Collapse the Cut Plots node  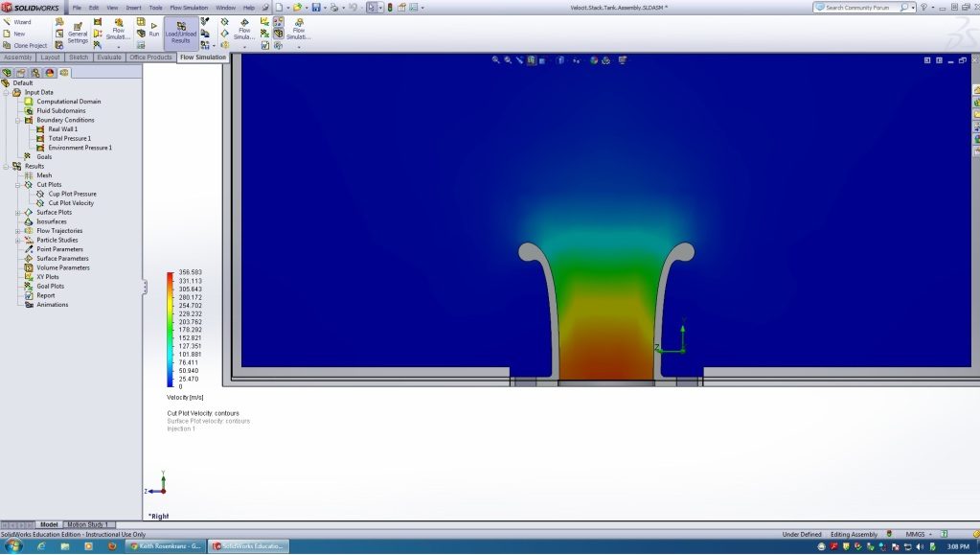click(x=18, y=185)
